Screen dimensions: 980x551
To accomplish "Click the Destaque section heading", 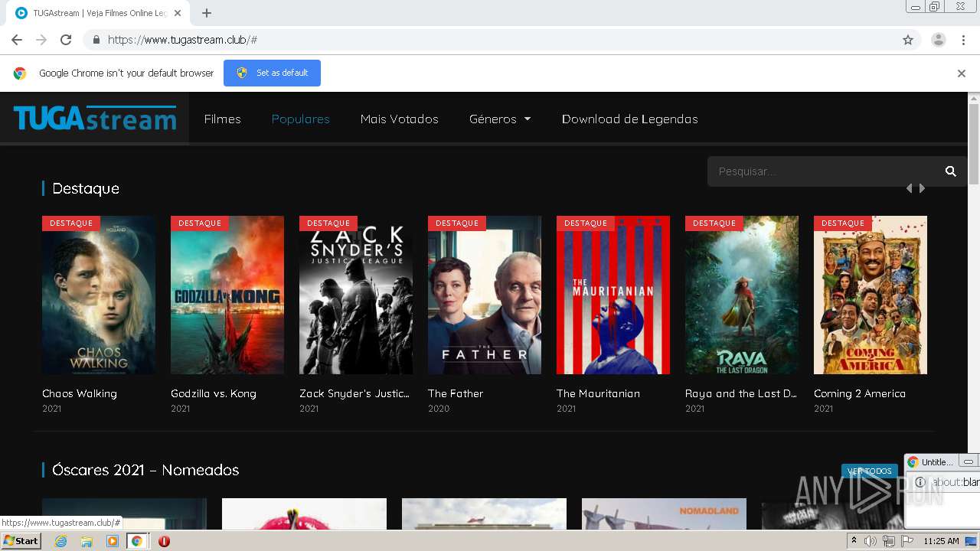I will coord(86,188).
